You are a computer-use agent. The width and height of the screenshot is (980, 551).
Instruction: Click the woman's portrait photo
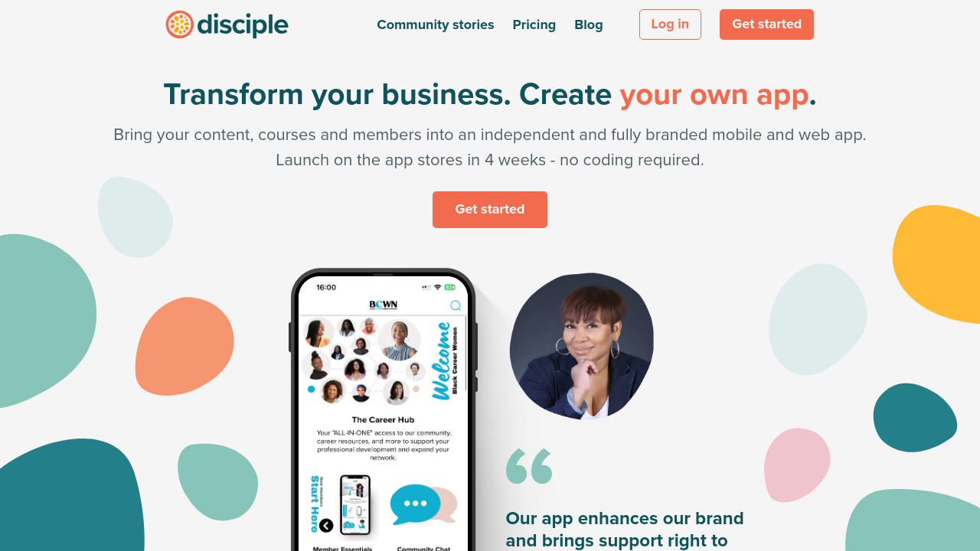point(582,346)
